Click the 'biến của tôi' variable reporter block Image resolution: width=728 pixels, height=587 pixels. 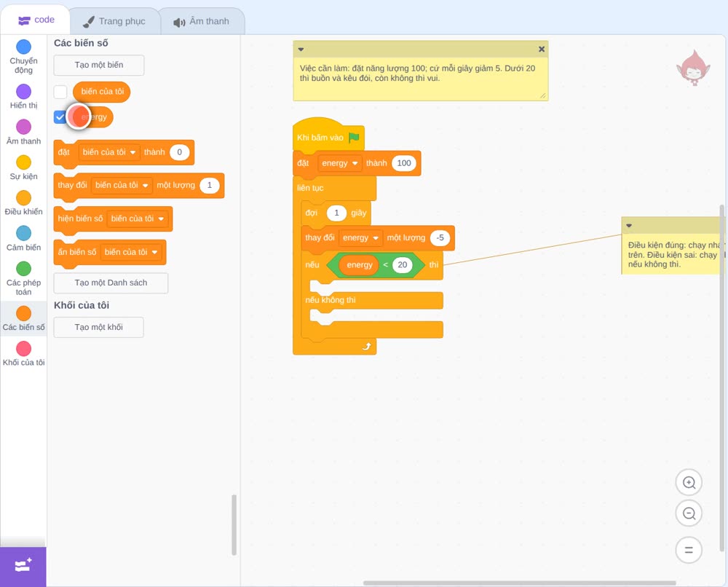click(102, 92)
